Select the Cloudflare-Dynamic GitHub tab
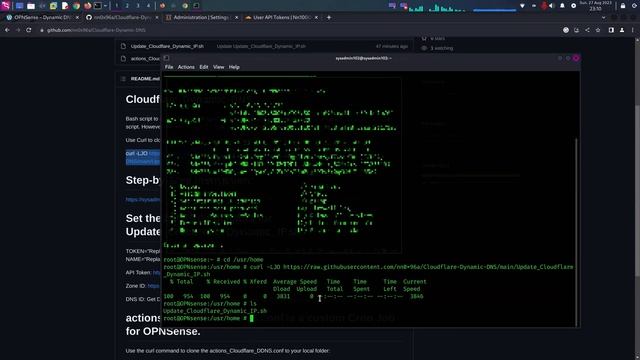Viewport: 640px width, 360px height. [x=122, y=18]
